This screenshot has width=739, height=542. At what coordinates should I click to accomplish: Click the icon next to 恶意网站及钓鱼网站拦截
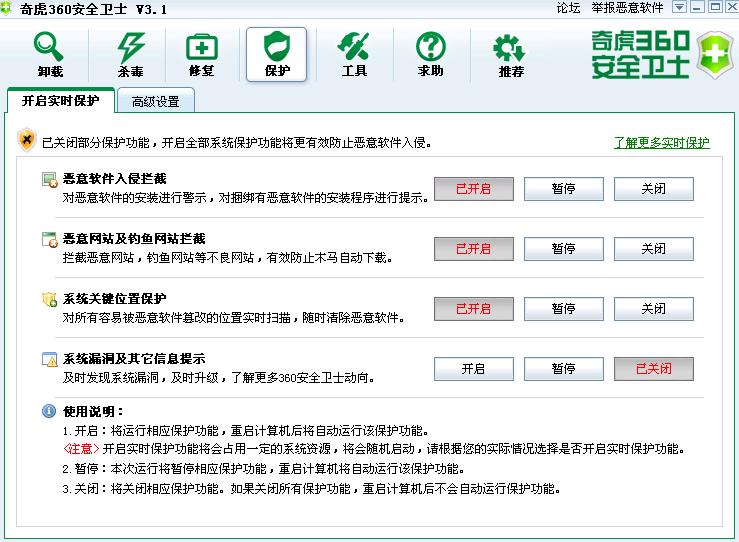pos(49,239)
